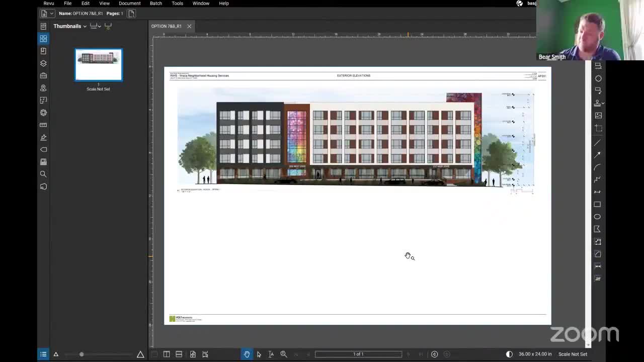Click the Previous View button
Image resolution: width=644 pixels, height=362 pixels.
434,354
